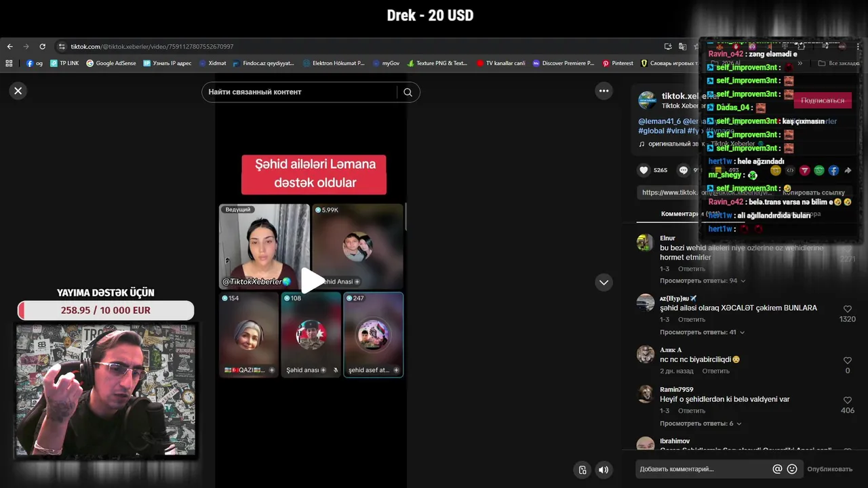This screenshot has height=488, width=868.
Task: Expand Просмотреть ответы: 41 replies
Action: click(702, 332)
